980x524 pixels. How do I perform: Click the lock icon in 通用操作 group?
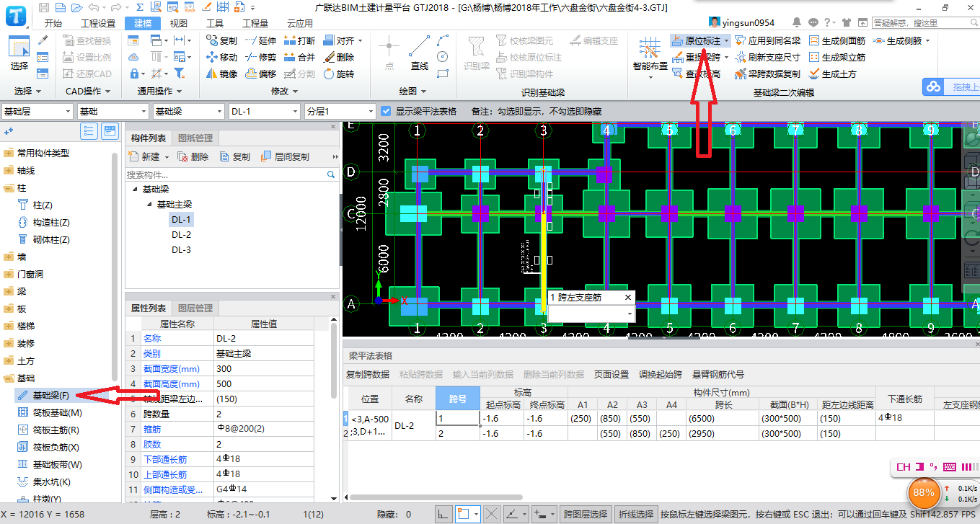pos(133,74)
